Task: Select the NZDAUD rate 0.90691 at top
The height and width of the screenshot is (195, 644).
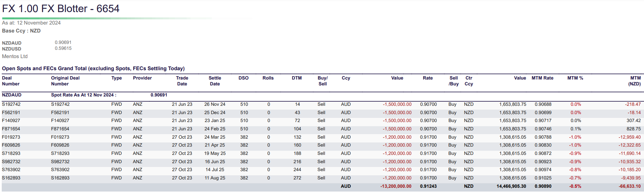Action: (x=63, y=43)
